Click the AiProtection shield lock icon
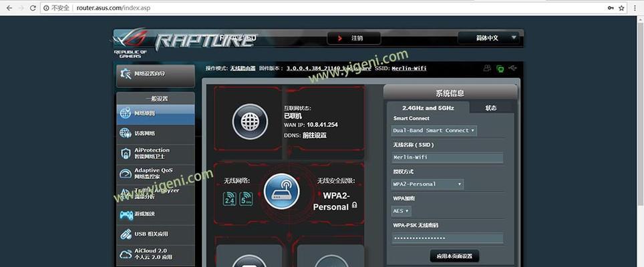The width and height of the screenshot is (644, 267). (x=126, y=154)
